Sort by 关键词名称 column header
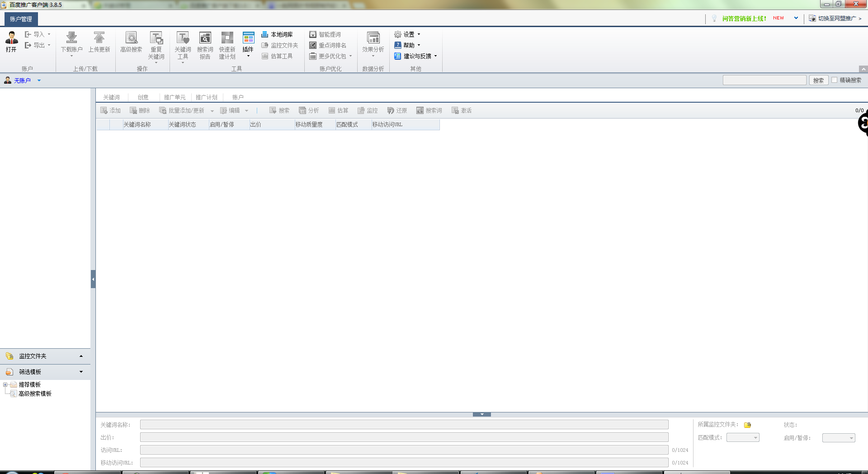868x474 pixels. point(145,124)
